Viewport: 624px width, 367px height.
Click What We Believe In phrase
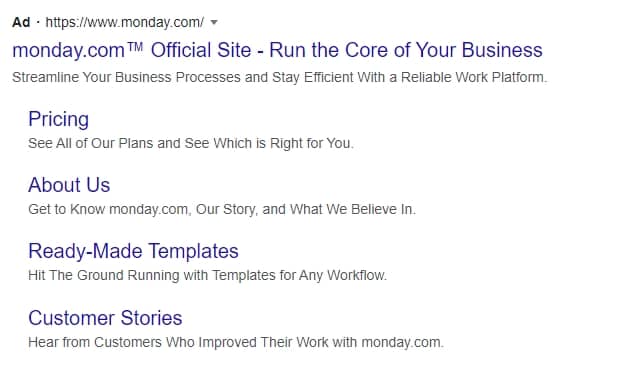(353, 209)
